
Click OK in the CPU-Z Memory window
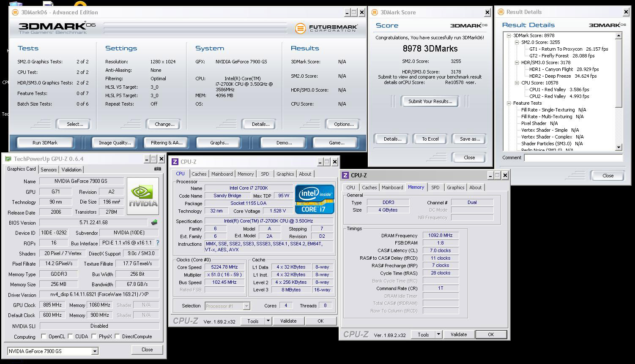[491, 334]
